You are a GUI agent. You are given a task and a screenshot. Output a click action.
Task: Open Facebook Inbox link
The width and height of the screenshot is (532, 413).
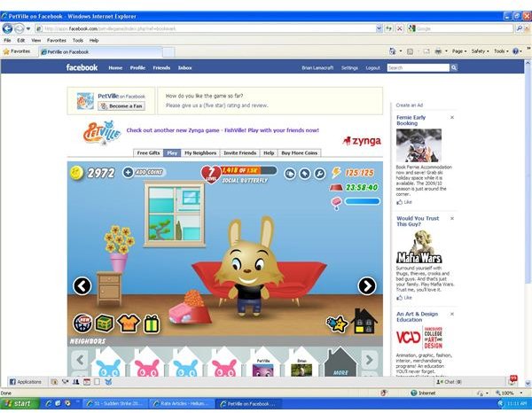click(x=185, y=68)
